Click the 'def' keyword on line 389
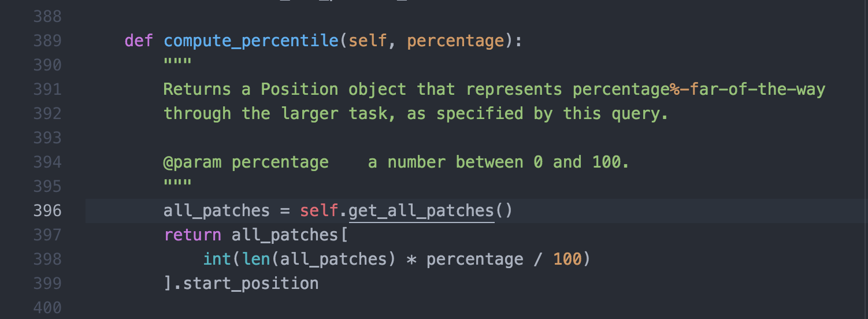868x319 pixels. coord(139,41)
